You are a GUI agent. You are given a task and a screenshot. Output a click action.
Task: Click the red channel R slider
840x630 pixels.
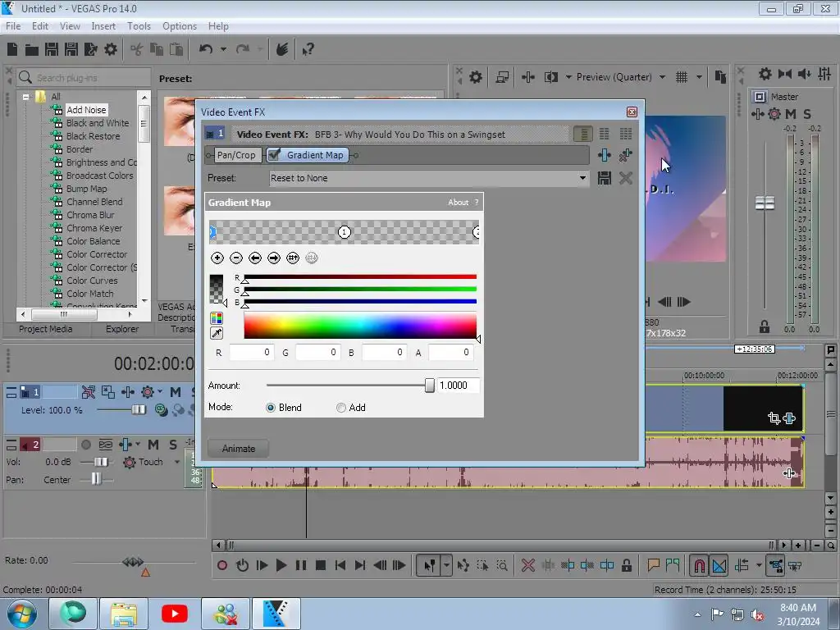coord(360,277)
